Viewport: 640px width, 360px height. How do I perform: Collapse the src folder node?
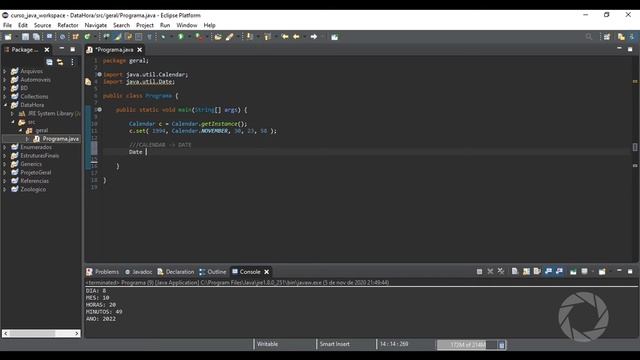[x=13, y=122]
